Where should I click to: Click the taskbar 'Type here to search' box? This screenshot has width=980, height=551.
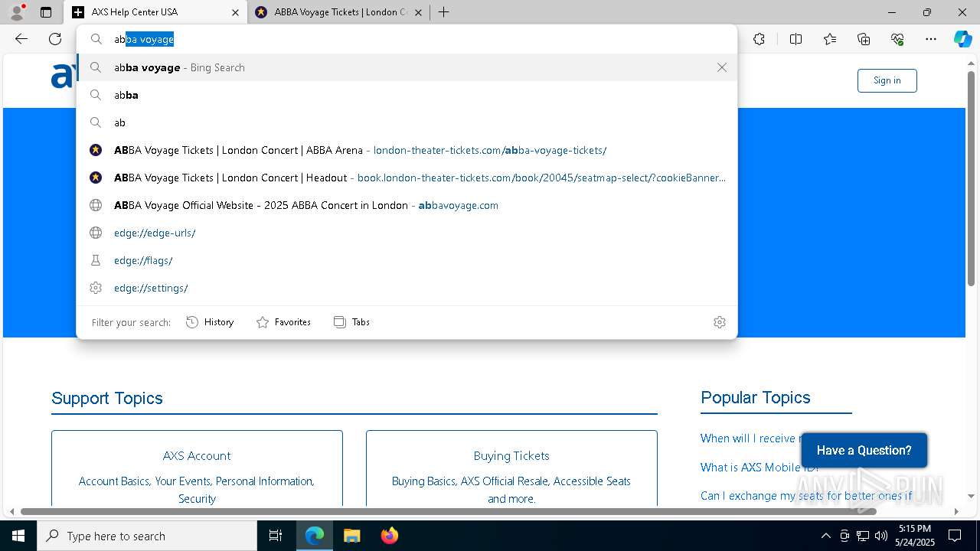pyautogui.click(x=147, y=536)
